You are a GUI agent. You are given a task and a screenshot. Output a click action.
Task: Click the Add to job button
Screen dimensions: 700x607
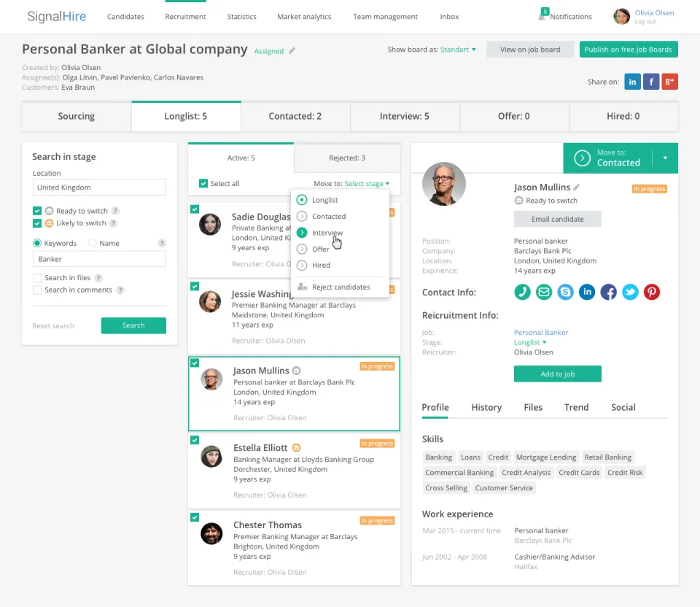pos(557,374)
